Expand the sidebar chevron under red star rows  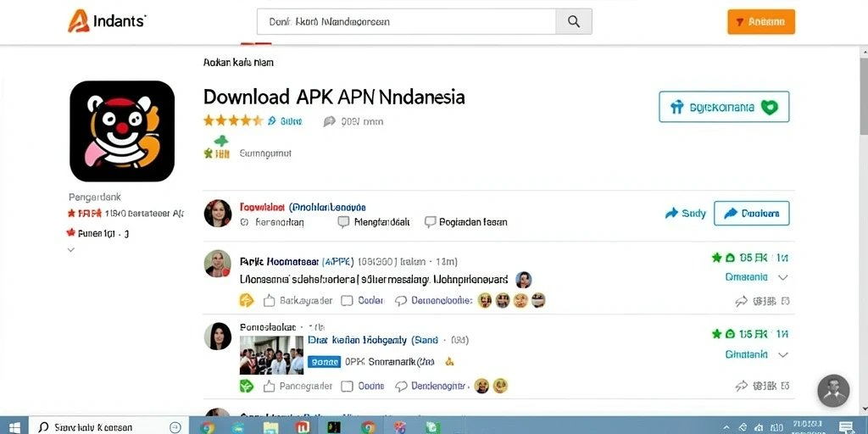71,250
